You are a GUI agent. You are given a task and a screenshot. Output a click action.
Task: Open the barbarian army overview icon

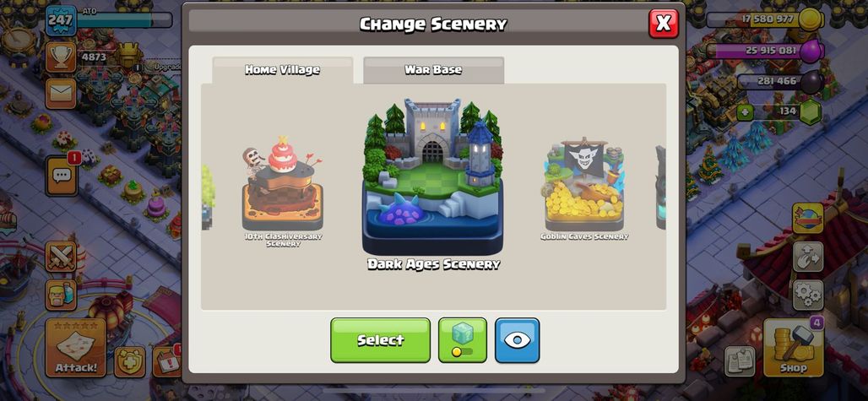point(61,295)
